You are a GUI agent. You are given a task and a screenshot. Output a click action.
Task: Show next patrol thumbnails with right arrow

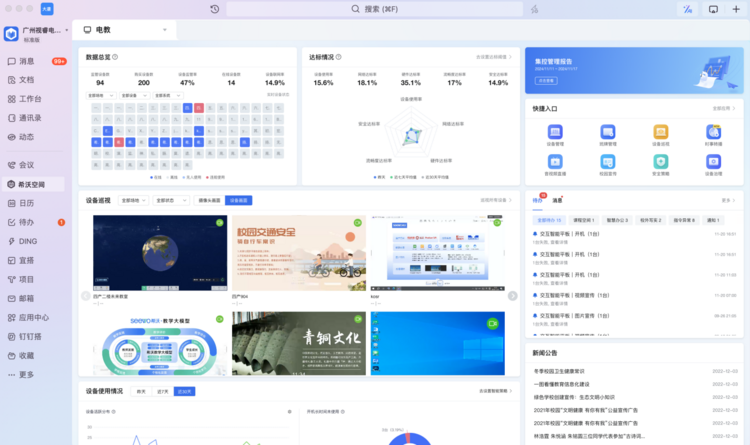point(512,296)
